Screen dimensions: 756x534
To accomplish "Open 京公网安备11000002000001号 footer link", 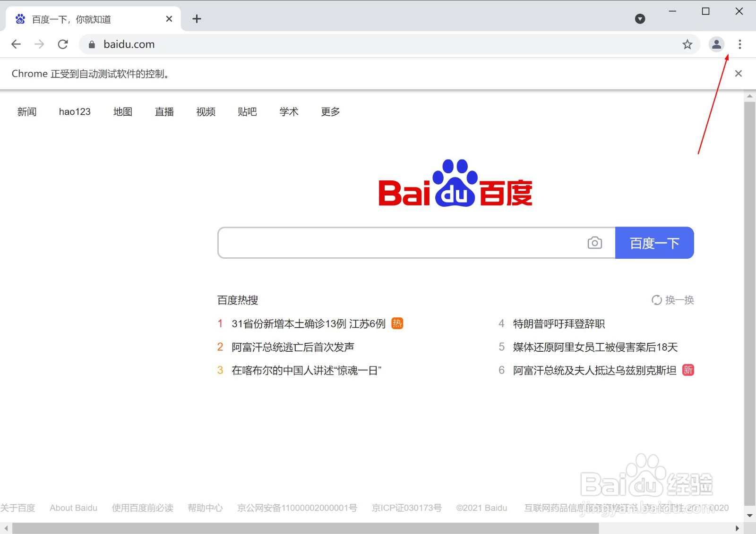I will [x=297, y=508].
